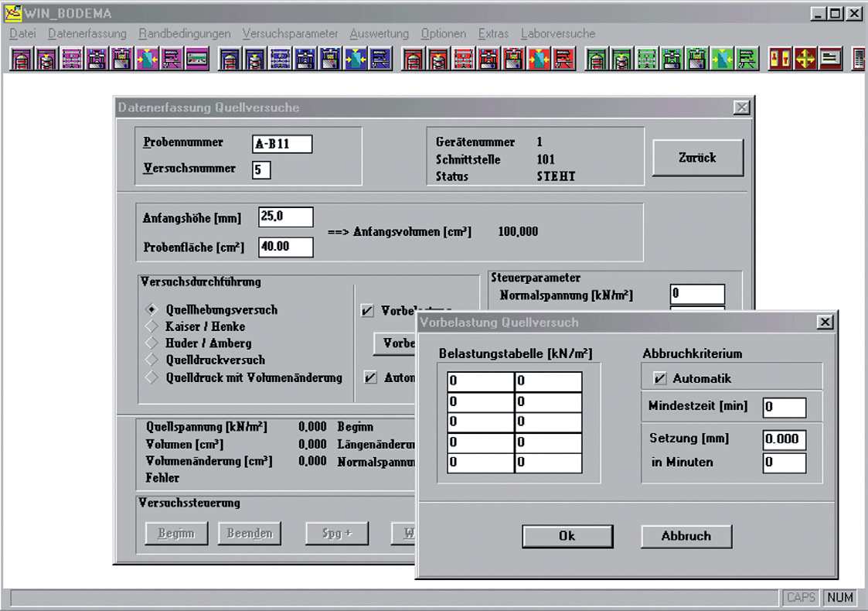This screenshot has height=611, width=868.
Task: Close the Datenerfassung Quellversuche dialog
Action: [742, 107]
